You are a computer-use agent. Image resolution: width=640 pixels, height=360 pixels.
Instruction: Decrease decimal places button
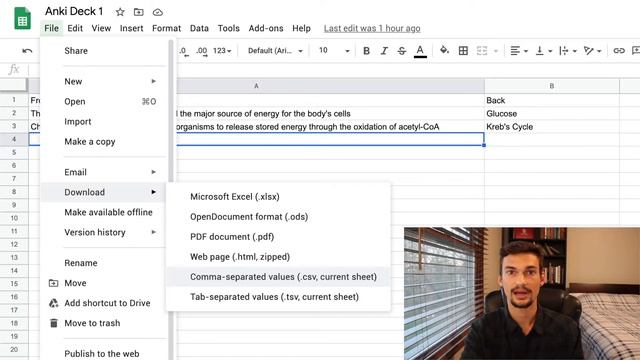pos(184,51)
